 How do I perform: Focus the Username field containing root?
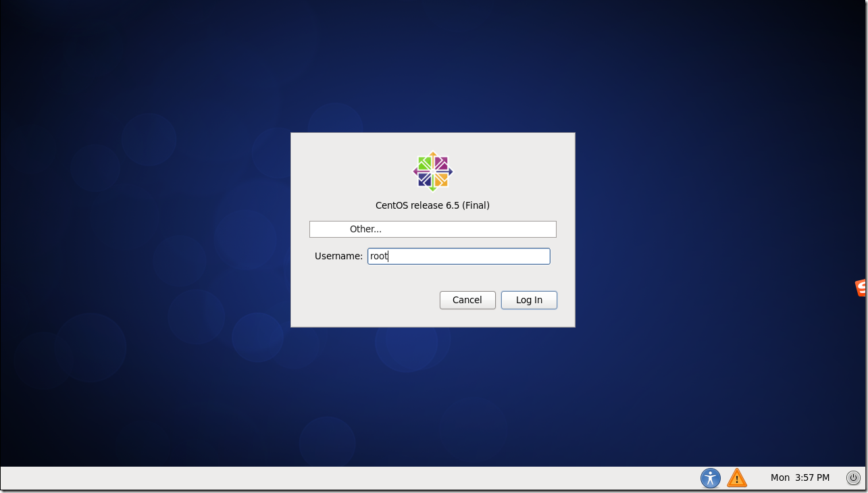(459, 256)
